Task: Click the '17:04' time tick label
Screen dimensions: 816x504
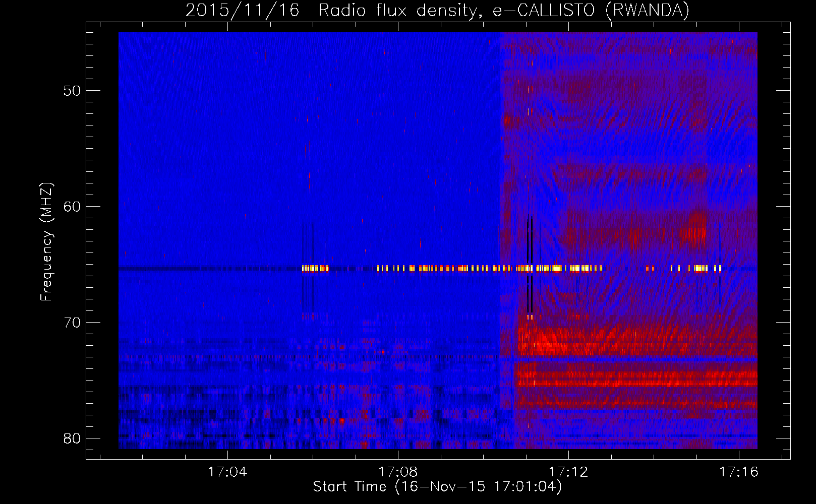Action: click(227, 472)
